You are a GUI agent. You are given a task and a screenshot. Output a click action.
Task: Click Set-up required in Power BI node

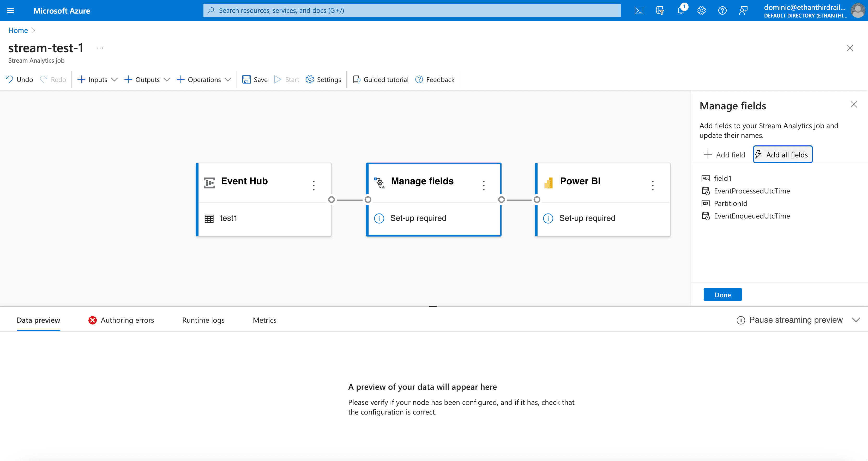(587, 218)
